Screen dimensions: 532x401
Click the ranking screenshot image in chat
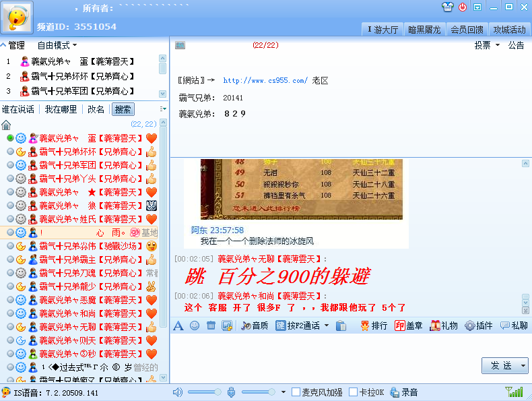pos(302,189)
